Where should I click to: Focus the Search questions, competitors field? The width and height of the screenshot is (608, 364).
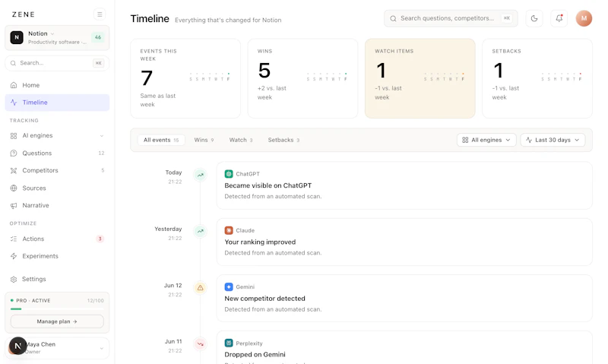point(451,18)
